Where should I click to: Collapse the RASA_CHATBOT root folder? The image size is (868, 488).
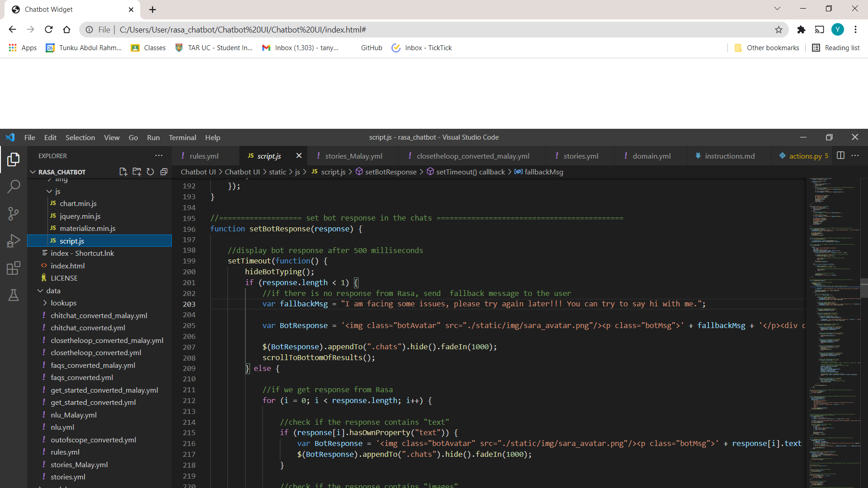[x=33, y=172]
